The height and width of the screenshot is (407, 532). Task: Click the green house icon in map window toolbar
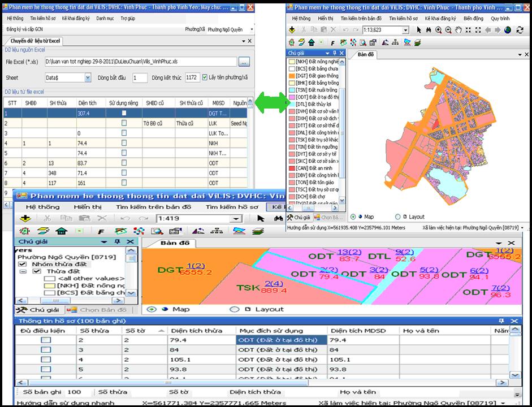point(312,42)
